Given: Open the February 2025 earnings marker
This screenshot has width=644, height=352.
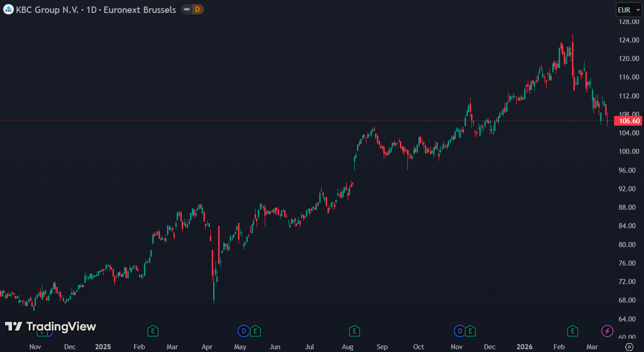Looking at the screenshot, I should (x=153, y=331).
